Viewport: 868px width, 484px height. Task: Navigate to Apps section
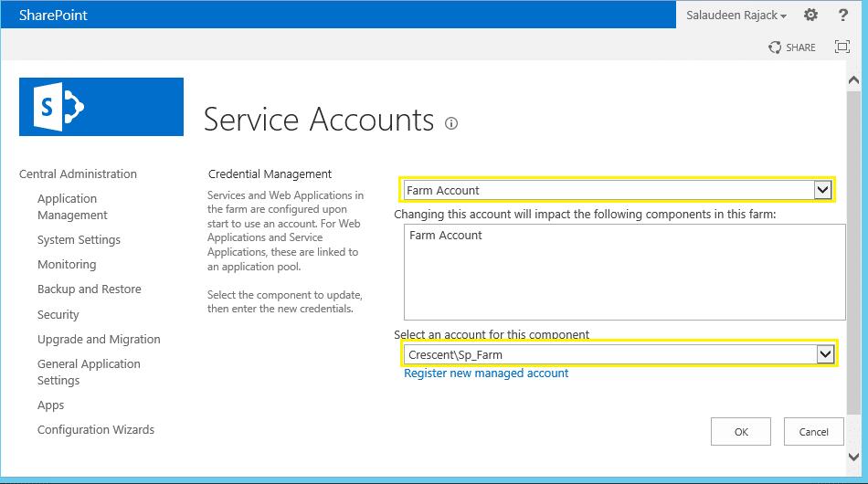[x=51, y=405]
